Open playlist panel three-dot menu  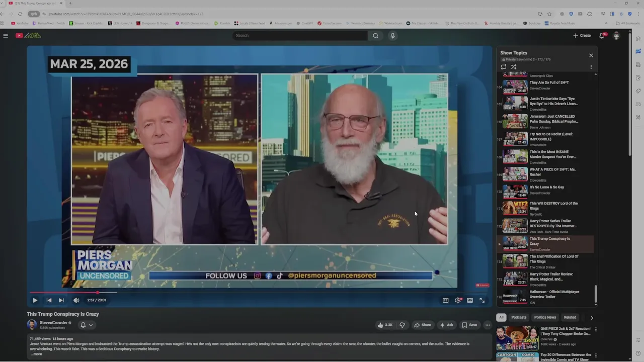click(591, 67)
